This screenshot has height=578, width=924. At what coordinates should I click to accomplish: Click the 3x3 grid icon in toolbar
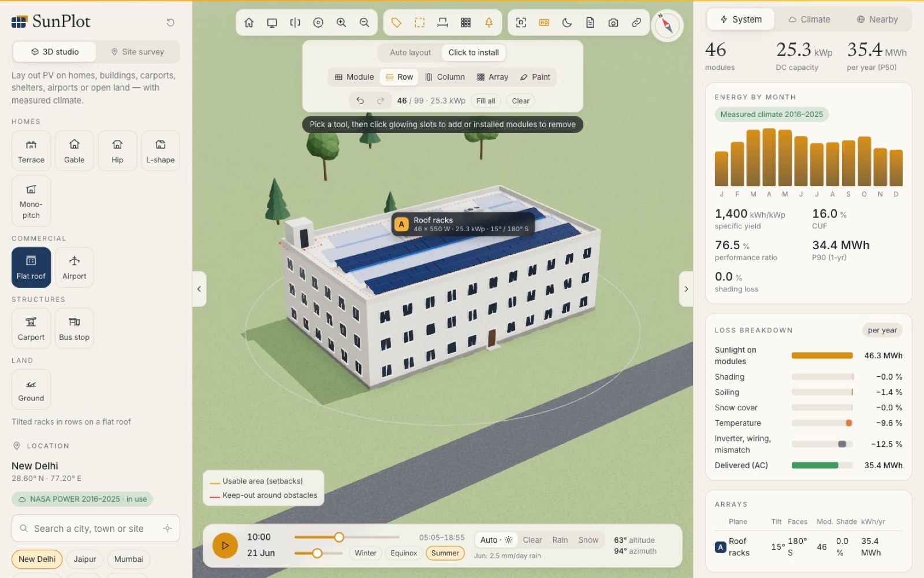(x=465, y=23)
